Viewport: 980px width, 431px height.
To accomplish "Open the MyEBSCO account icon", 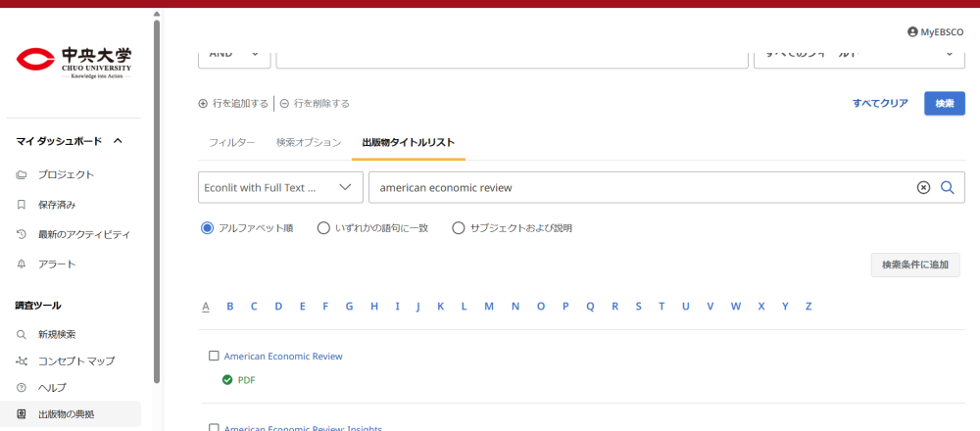I will tap(913, 32).
